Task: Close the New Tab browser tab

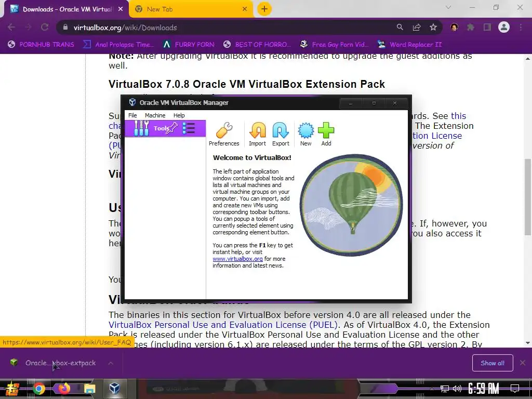Action: [x=245, y=9]
